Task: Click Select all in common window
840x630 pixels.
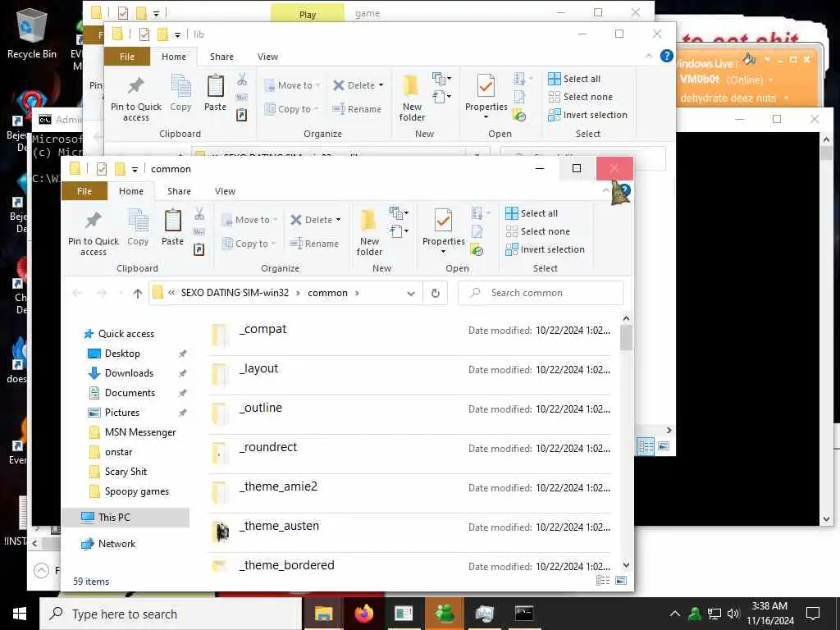Action: [x=532, y=213]
